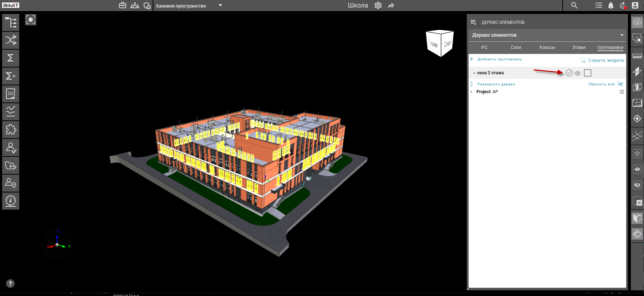Screen dimensions: 644x296
Task: Open the notifications bell
Action: pos(611,5)
